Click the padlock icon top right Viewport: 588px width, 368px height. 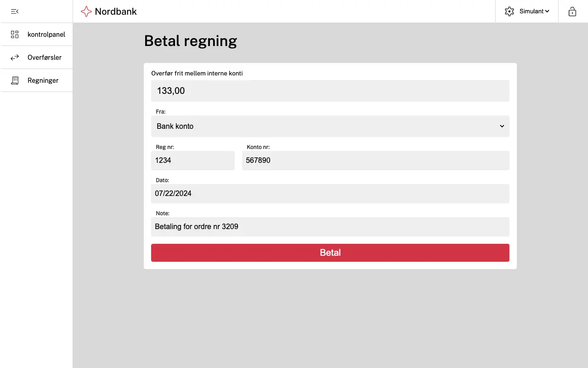click(572, 11)
